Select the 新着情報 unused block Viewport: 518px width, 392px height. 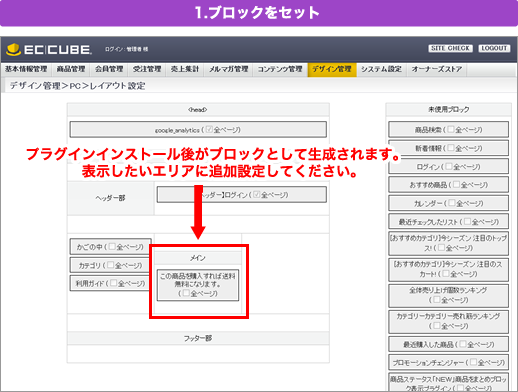click(448, 148)
